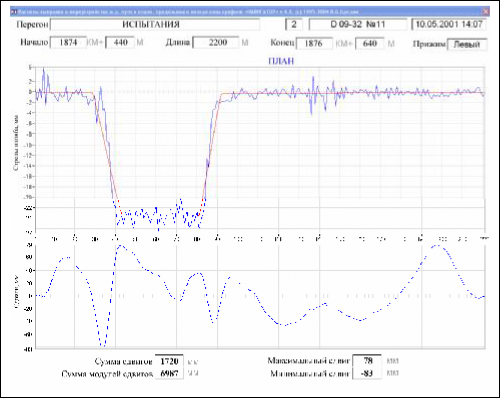The height and width of the screenshot is (398, 500).
Task: Click the Начало kilometer field 1874
Action: click(68, 43)
